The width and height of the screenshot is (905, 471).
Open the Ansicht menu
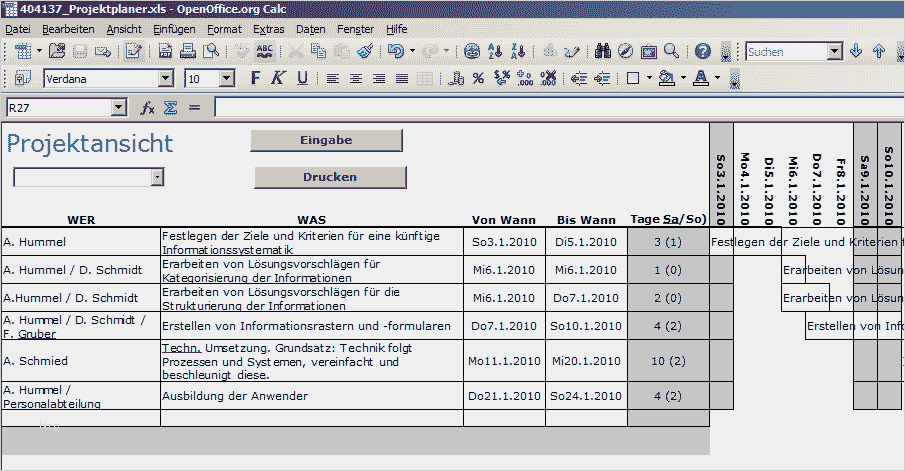tap(124, 29)
